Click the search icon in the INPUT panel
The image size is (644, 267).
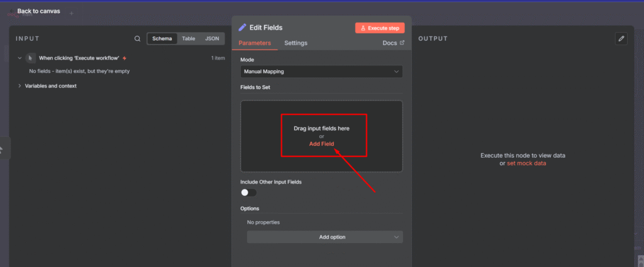(x=138, y=39)
